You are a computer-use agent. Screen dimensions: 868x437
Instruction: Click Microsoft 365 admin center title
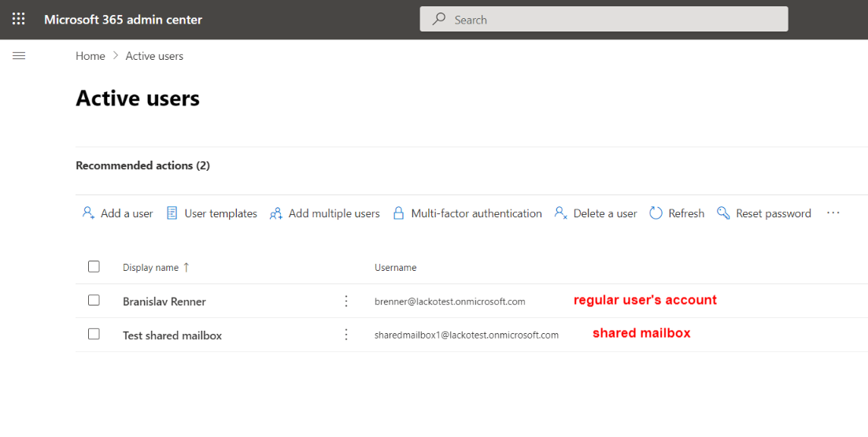click(x=123, y=20)
